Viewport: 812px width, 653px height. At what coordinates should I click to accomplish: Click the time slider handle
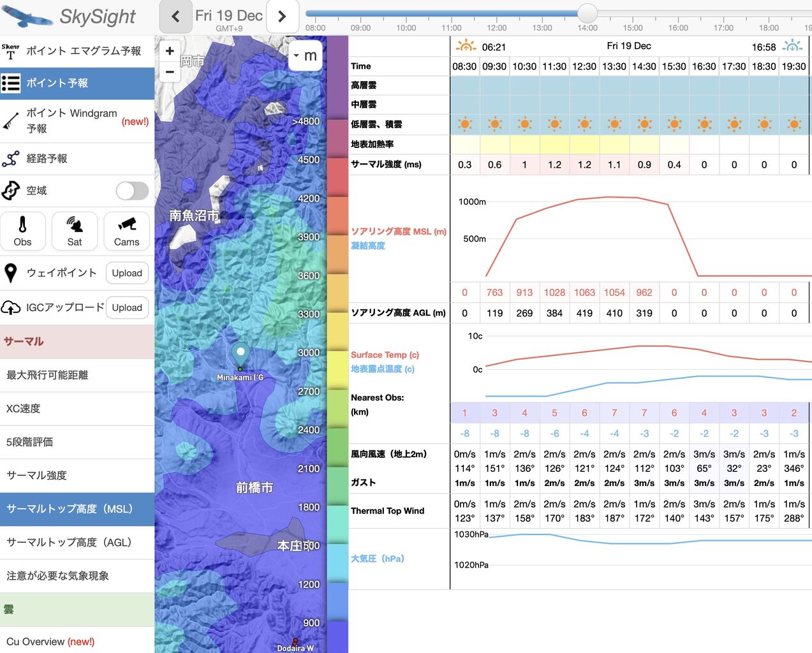pyautogui.click(x=587, y=13)
